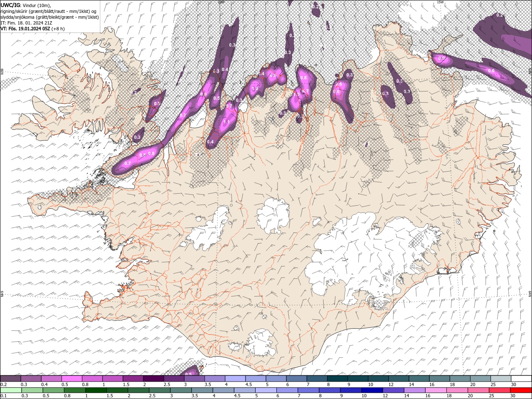Click the '15W' longitude label at the top edge
Viewport: 532px width, 399px height.
click(440, 2)
